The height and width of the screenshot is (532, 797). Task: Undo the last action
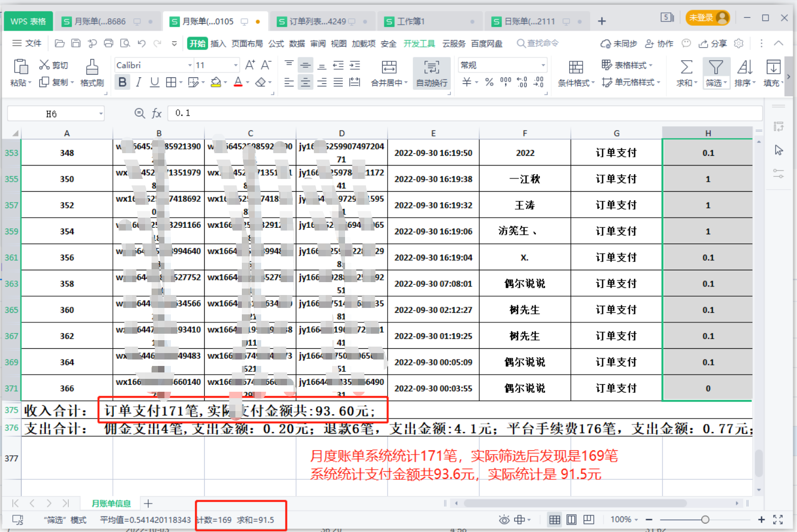[x=141, y=44]
